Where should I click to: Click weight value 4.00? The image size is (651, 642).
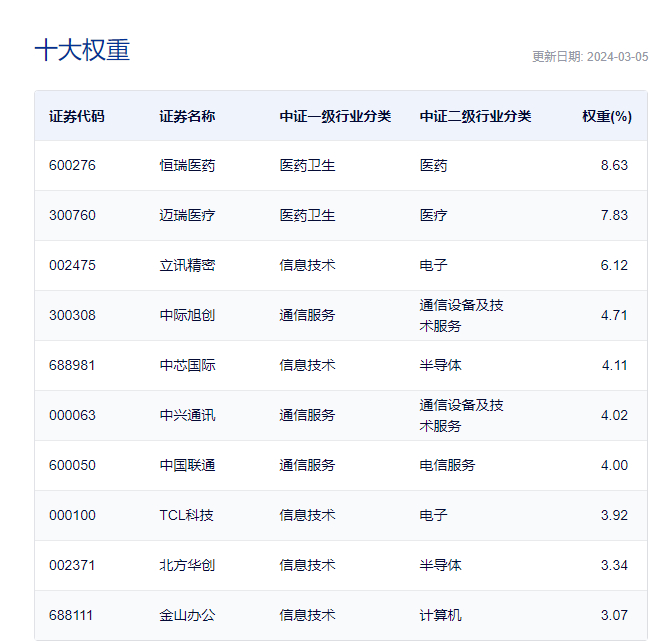tap(614, 465)
